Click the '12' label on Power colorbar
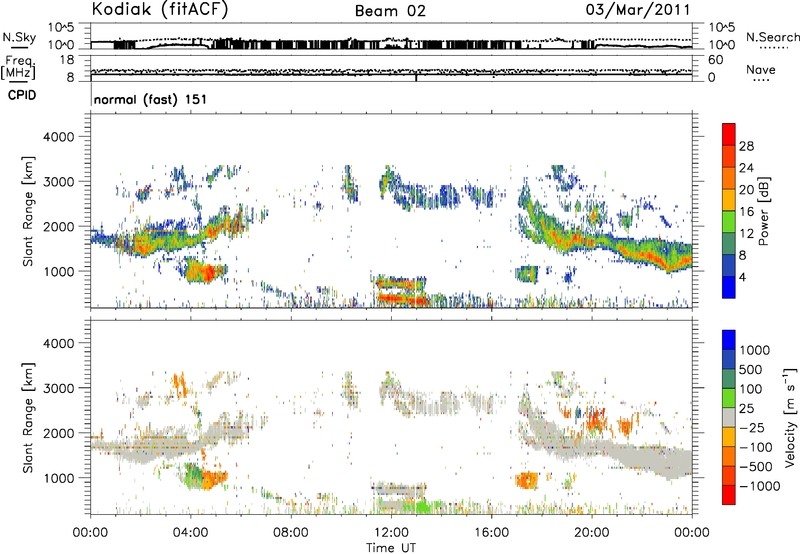 [x=746, y=234]
